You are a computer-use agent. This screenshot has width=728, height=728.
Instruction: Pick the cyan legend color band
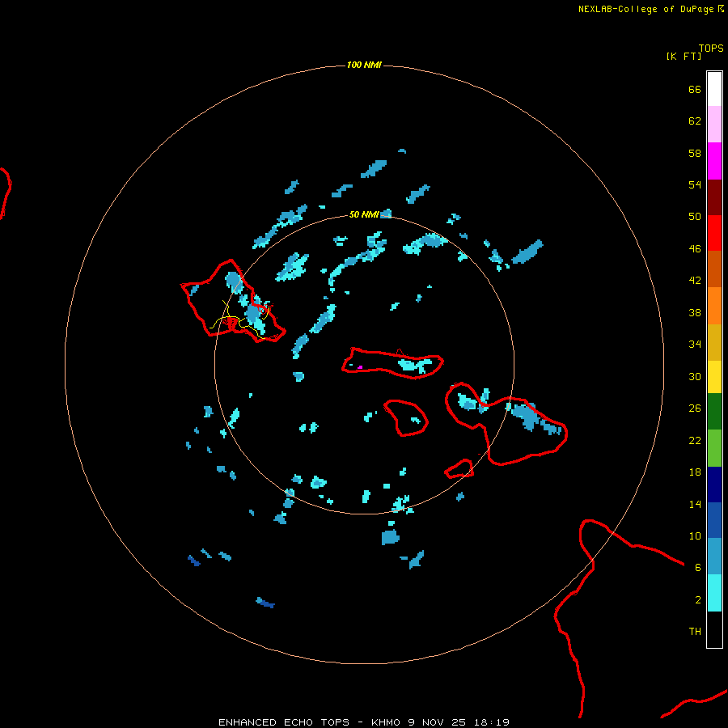pyautogui.click(x=714, y=593)
